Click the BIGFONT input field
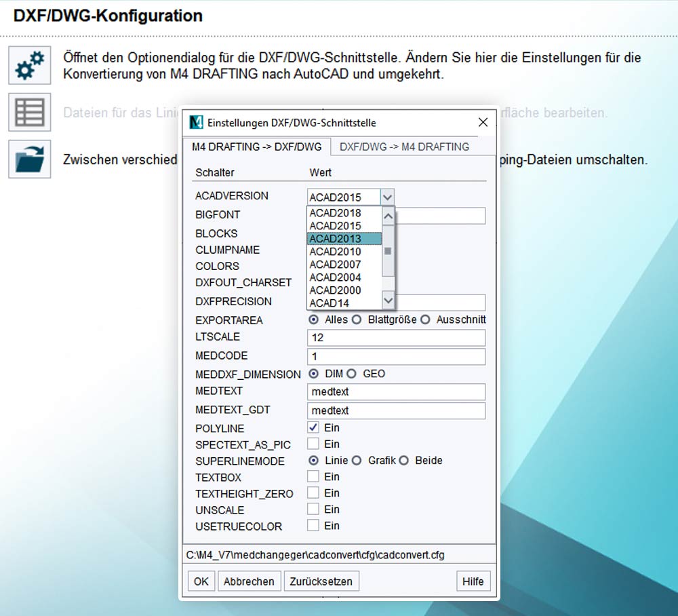 coord(440,216)
